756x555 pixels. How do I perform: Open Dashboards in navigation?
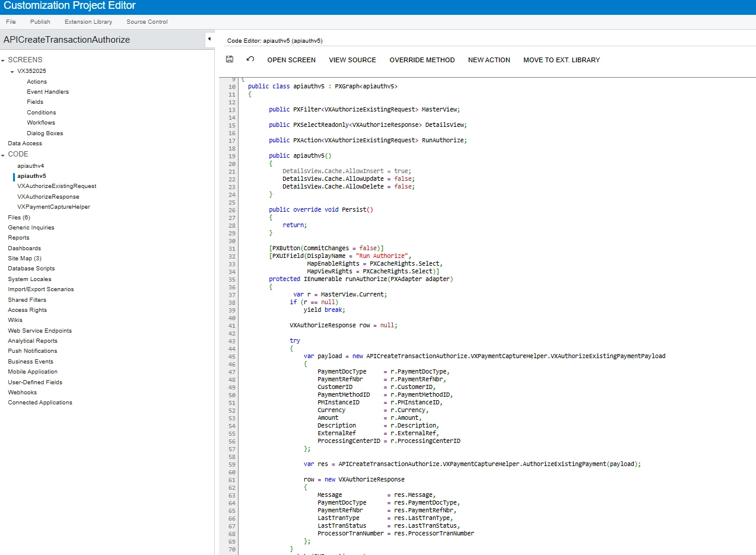[x=24, y=248]
